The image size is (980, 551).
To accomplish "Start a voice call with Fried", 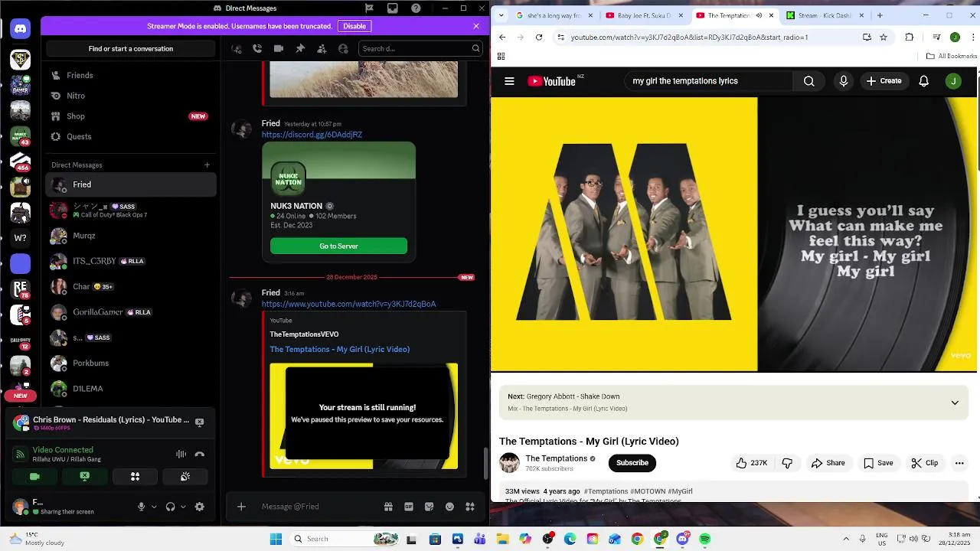I will pos(257,48).
